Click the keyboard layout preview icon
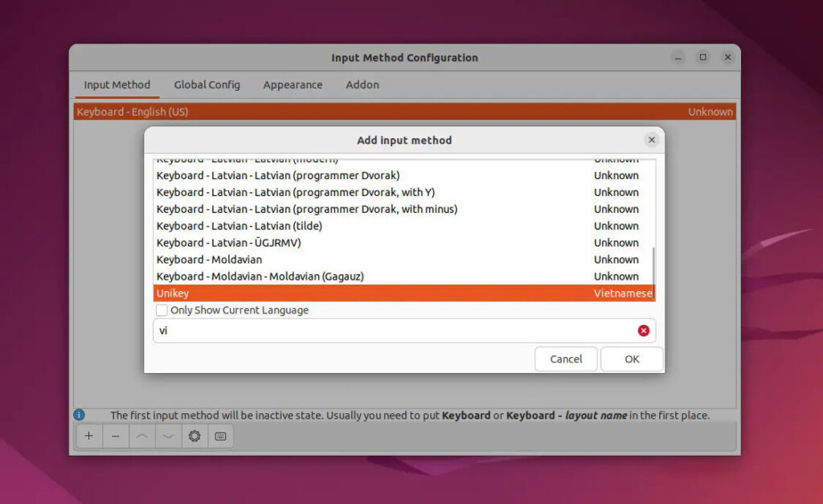 click(x=221, y=436)
